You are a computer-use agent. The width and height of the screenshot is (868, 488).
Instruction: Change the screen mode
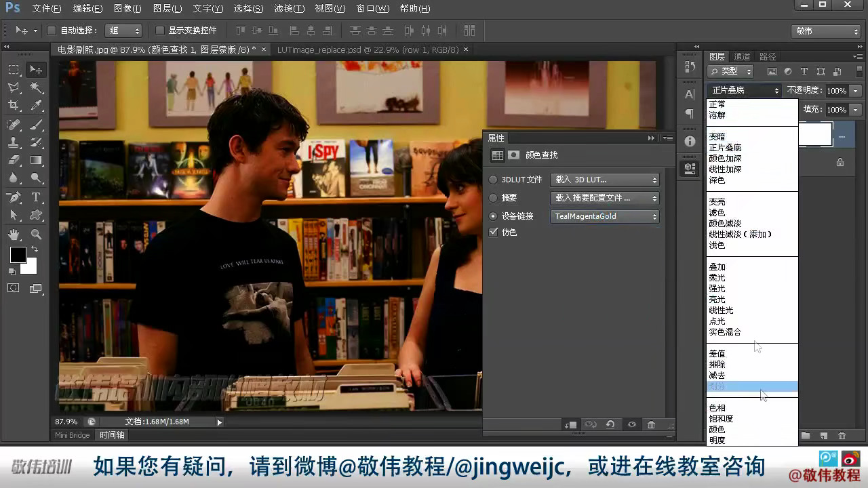36,288
